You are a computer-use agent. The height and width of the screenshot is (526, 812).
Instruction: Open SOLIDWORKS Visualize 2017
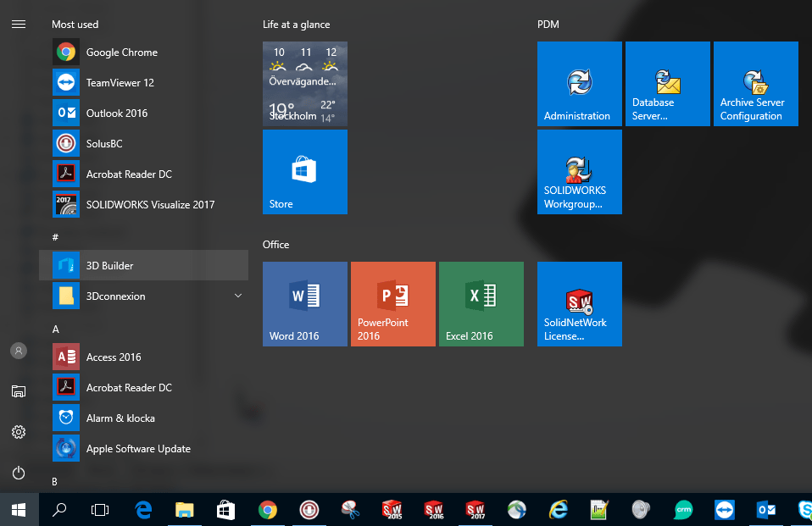click(x=149, y=205)
